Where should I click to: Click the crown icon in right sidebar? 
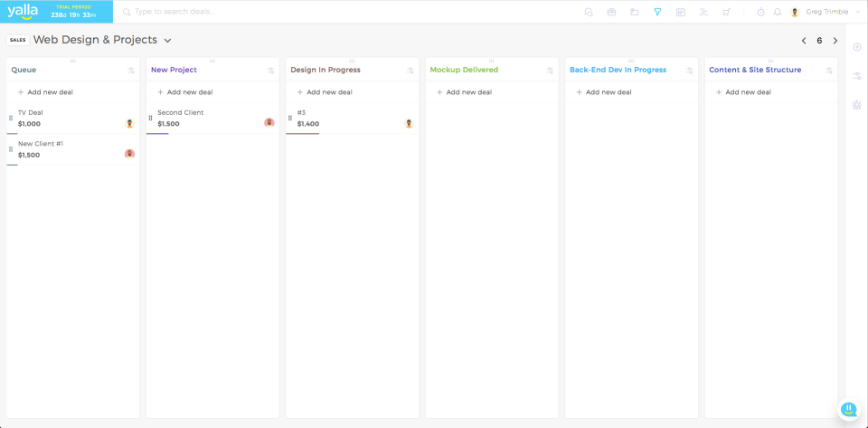click(x=857, y=105)
